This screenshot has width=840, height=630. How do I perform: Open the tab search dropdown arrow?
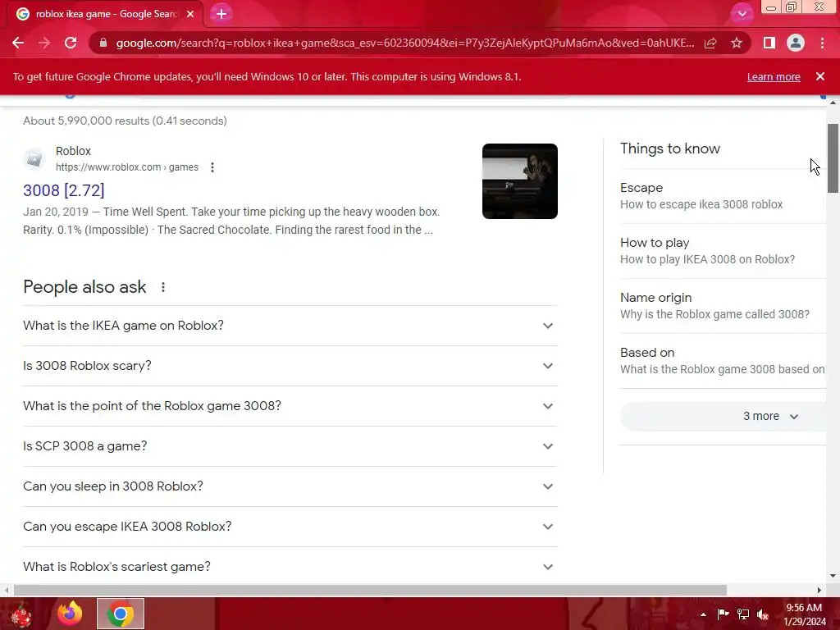(742, 14)
